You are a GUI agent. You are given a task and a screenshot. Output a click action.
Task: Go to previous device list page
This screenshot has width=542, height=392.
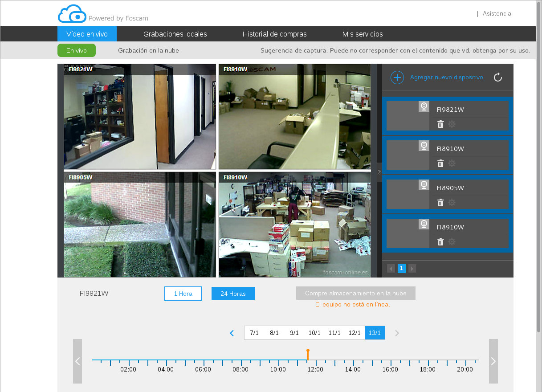click(391, 269)
